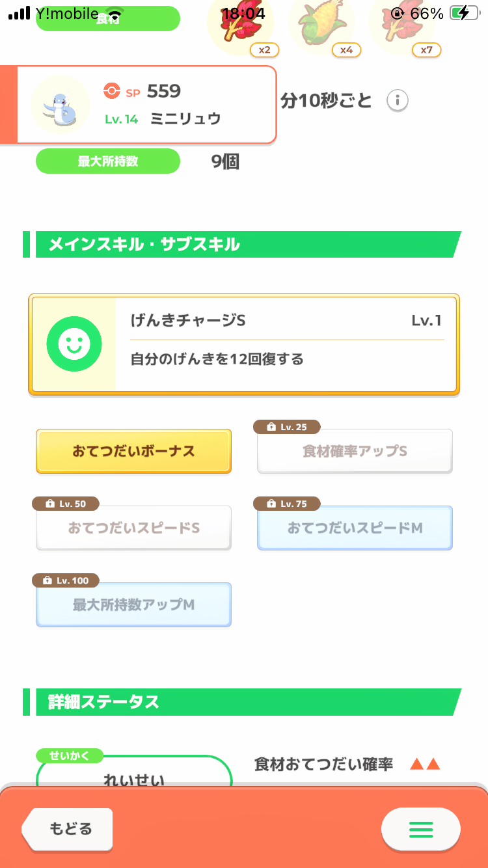Tap the ingredient icon marked x2
Screen dimensions: 488x868
tap(239, 25)
